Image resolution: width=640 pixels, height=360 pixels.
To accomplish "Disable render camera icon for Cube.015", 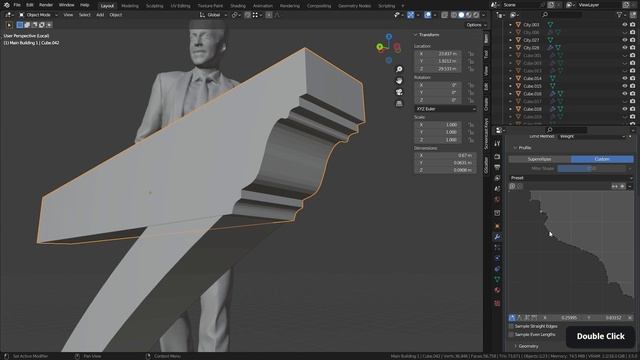I will (632, 86).
